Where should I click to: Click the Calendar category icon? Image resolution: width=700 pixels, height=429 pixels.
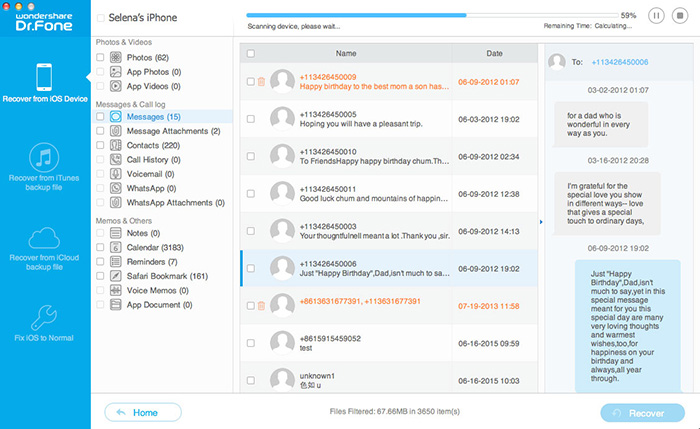pos(116,247)
